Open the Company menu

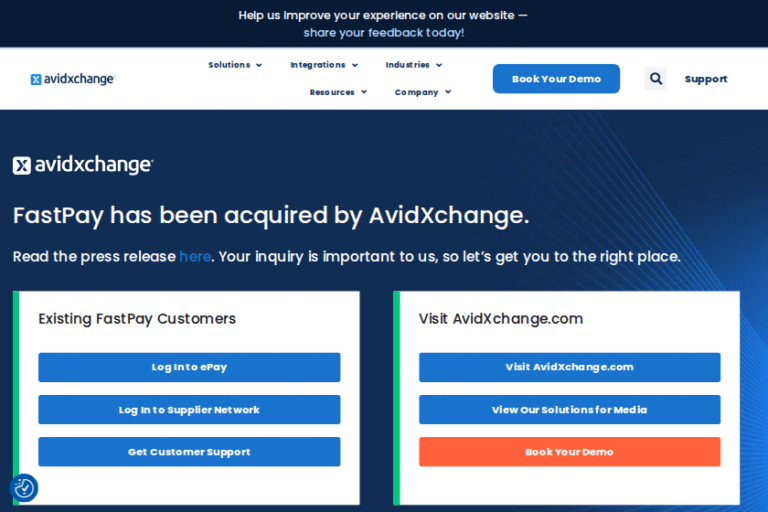(423, 92)
